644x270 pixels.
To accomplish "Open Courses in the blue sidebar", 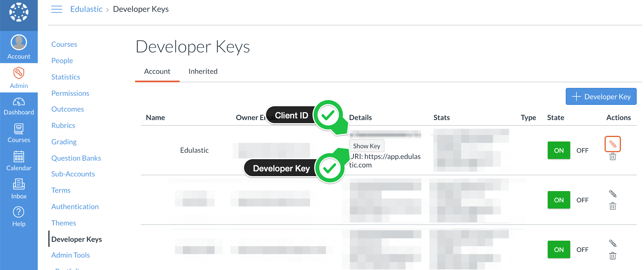I will (19, 134).
